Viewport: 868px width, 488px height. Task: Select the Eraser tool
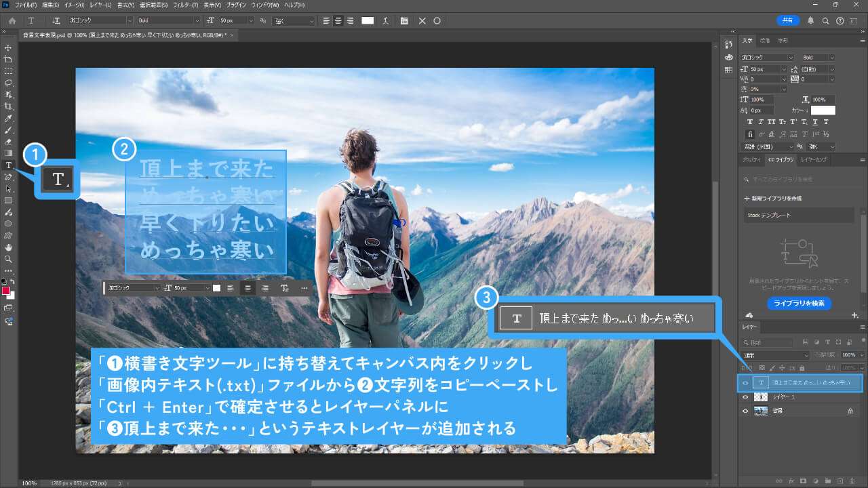[8, 142]
